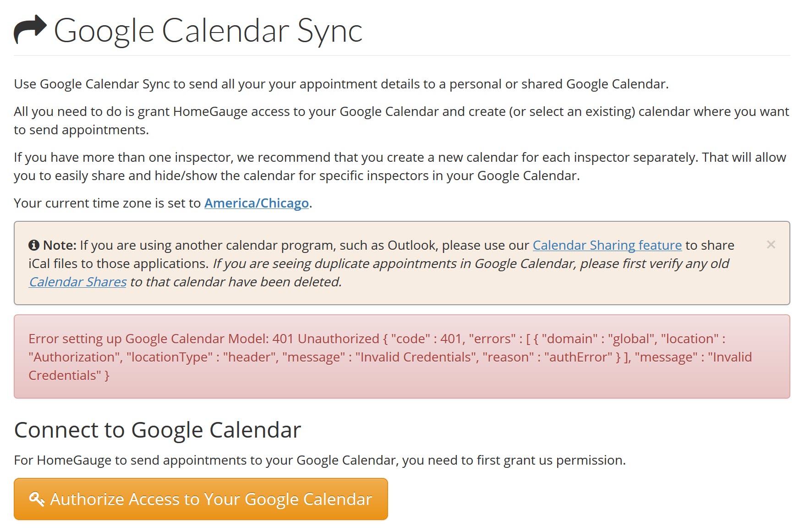This screenshot has height=532, width=805.
Task: Dismiss the Note alert with the X
Action: coord(771,245)
